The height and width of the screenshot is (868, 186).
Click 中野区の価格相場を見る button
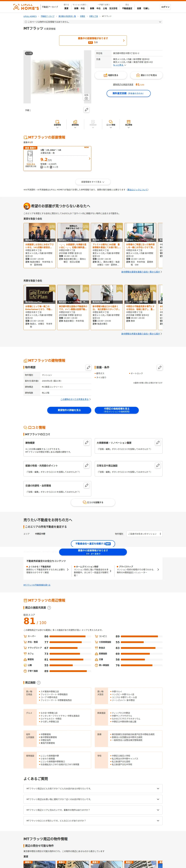pyautogui.click(x=117, y=410)
